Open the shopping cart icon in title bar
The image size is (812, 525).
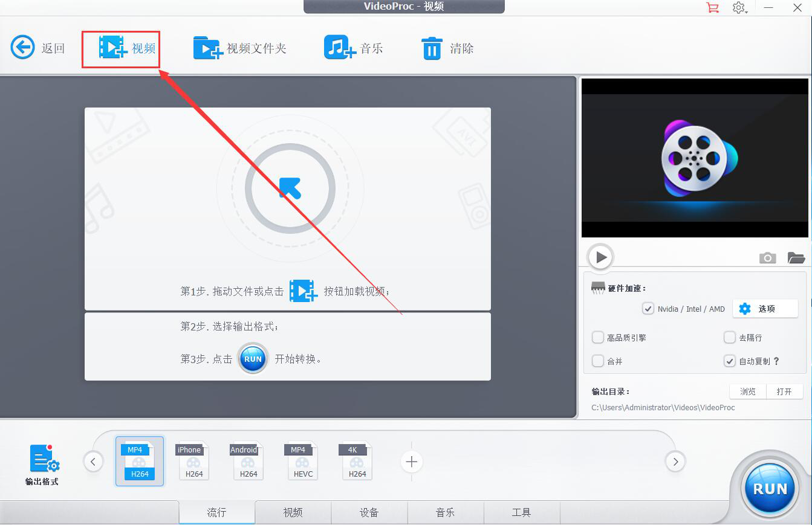[713, 8]
